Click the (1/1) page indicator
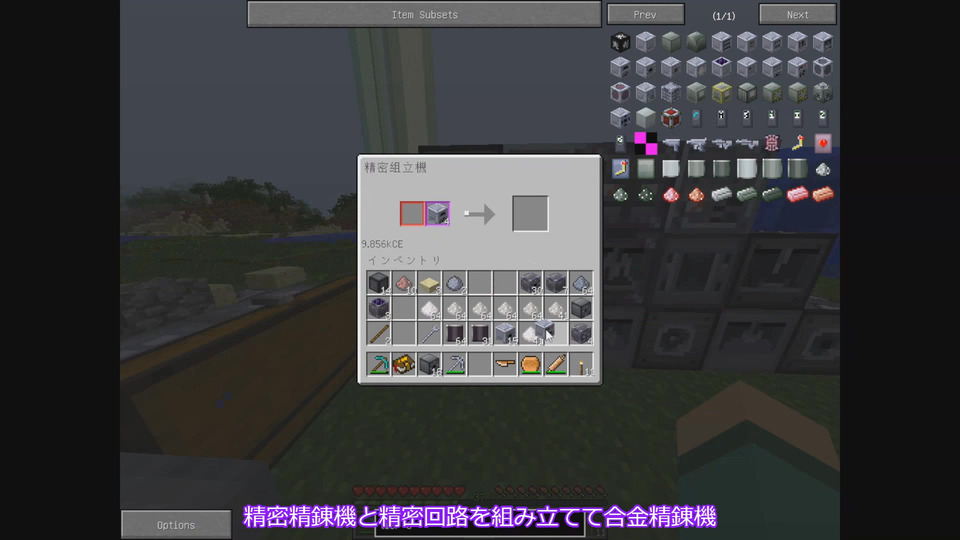 [723, 16]
